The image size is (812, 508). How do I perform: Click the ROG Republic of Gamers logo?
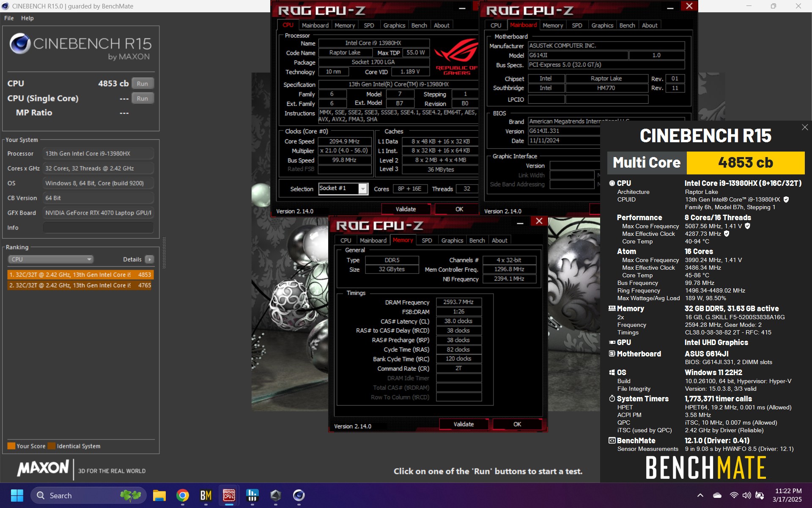tap(456, 57)
